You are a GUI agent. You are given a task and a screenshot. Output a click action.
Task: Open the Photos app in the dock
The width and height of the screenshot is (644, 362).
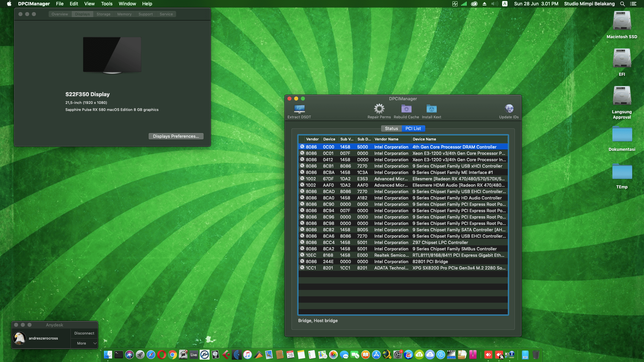pyautogui.click(x=333, y=355)
